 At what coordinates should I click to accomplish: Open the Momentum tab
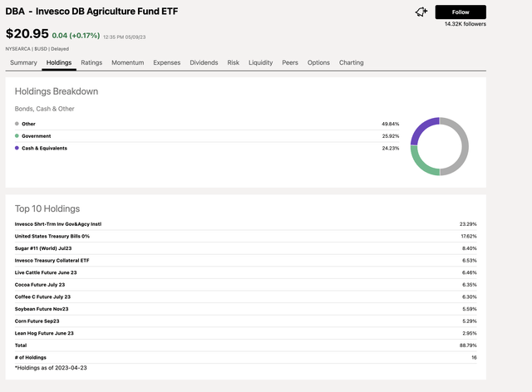pyautogui.click(x=127, y=63)
